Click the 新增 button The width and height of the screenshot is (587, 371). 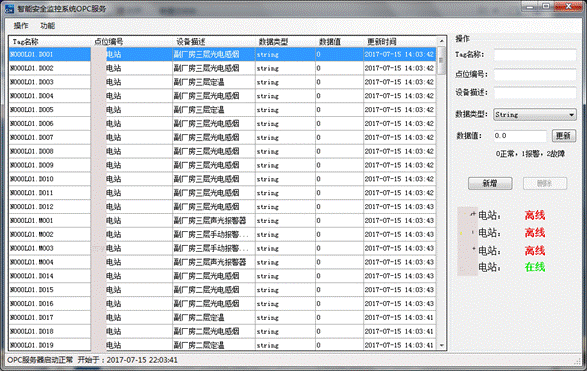pyautogui.click(x=490, y=183)
